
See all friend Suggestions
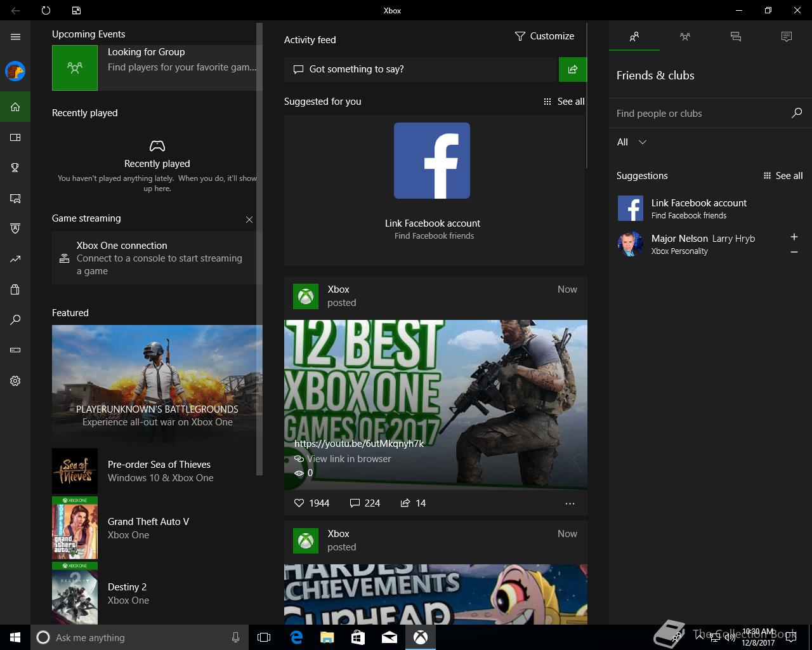pos(783,176)
